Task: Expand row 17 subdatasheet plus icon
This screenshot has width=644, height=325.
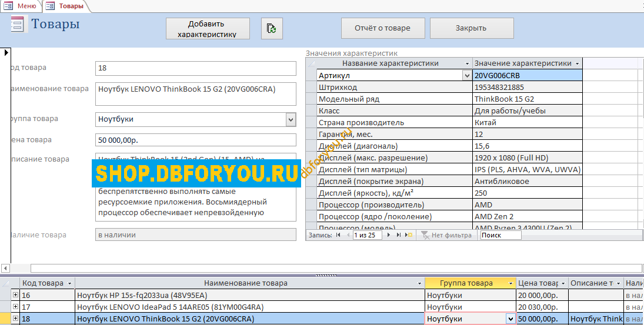Action: [15, 307]
